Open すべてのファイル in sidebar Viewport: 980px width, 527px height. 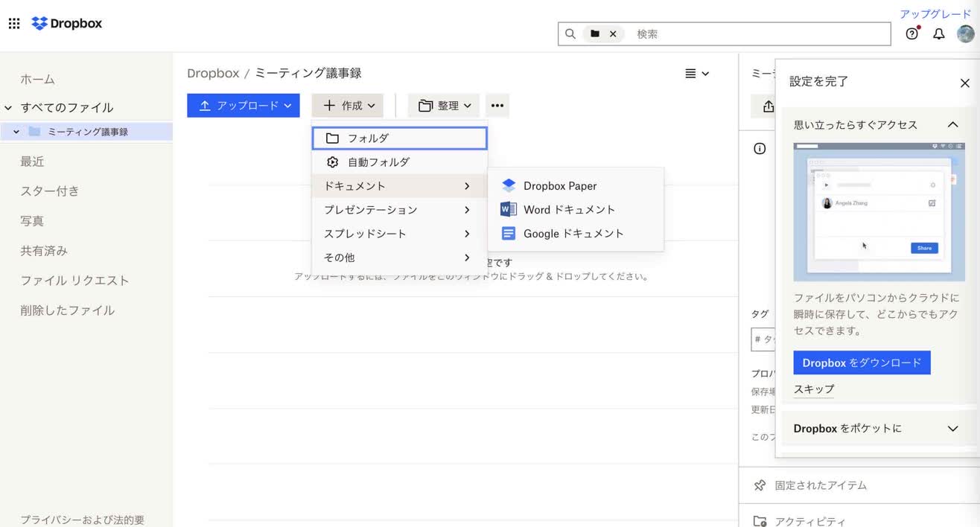67,107
